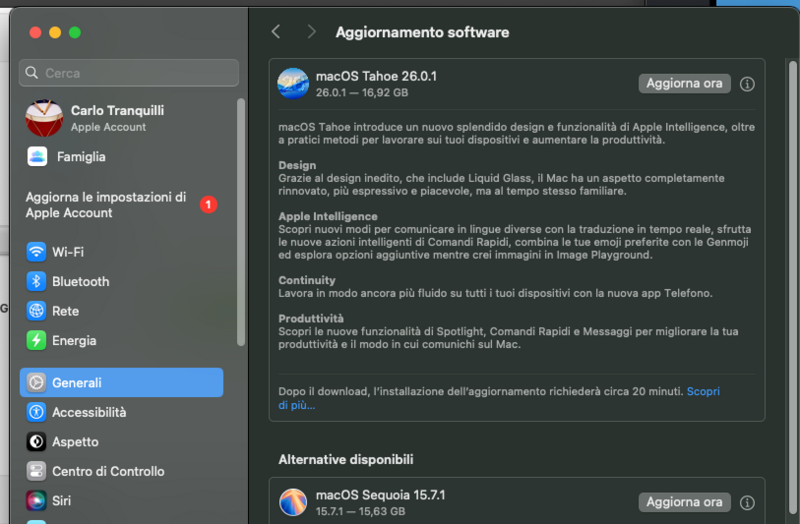
Task: Open the Scopri di più link
Action: click(703, 391)
